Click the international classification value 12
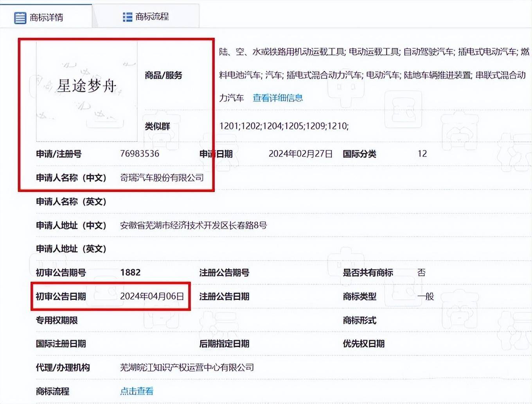 click(x=423, y=153)
